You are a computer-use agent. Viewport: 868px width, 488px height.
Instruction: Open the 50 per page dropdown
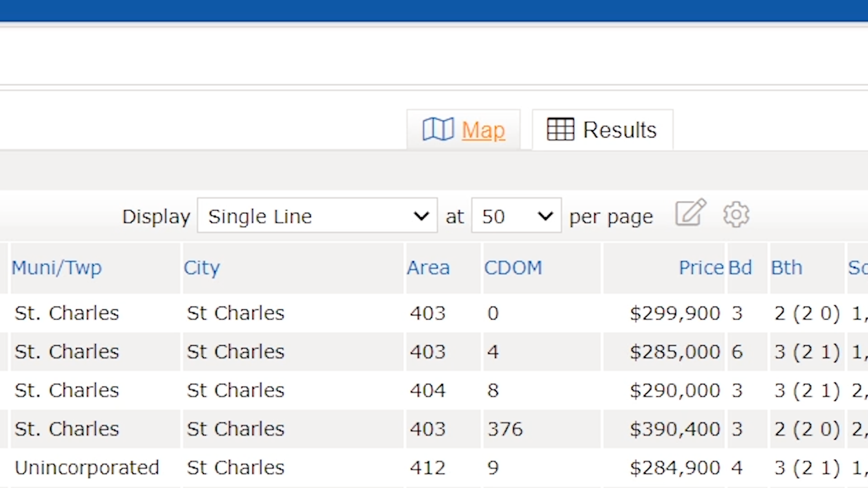(x=516, y=216)
